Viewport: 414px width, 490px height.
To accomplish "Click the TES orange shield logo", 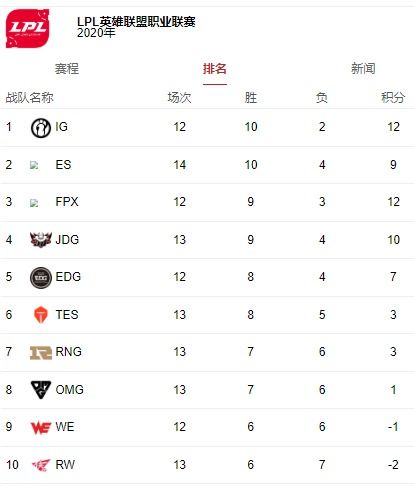I will (41, 315).
